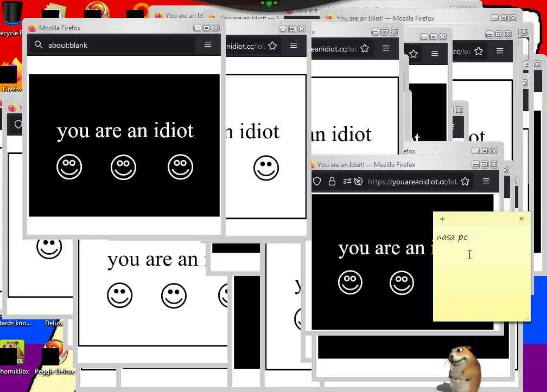
Task: Click second smiley on bottom-left white page
Action: pos(174,295)
